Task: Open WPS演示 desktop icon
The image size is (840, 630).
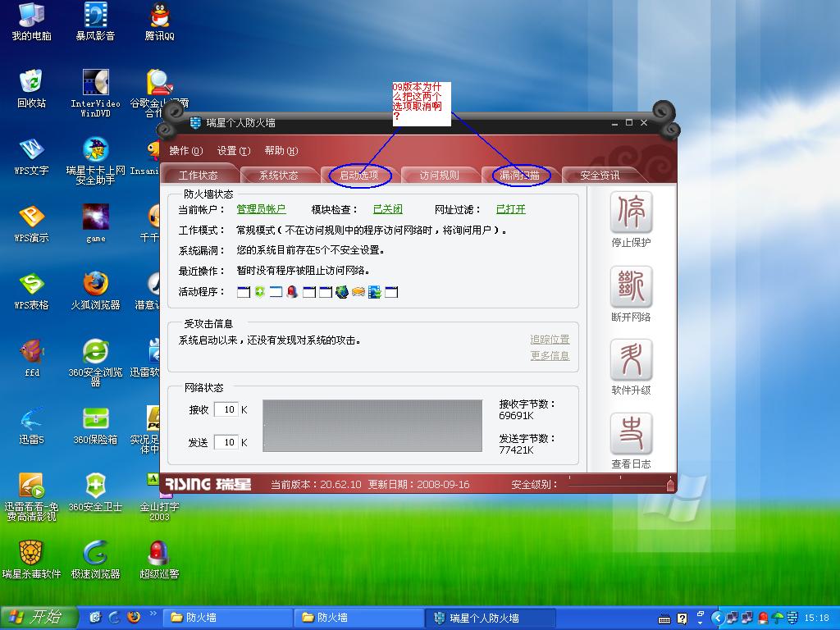Action: pos(32,224)
